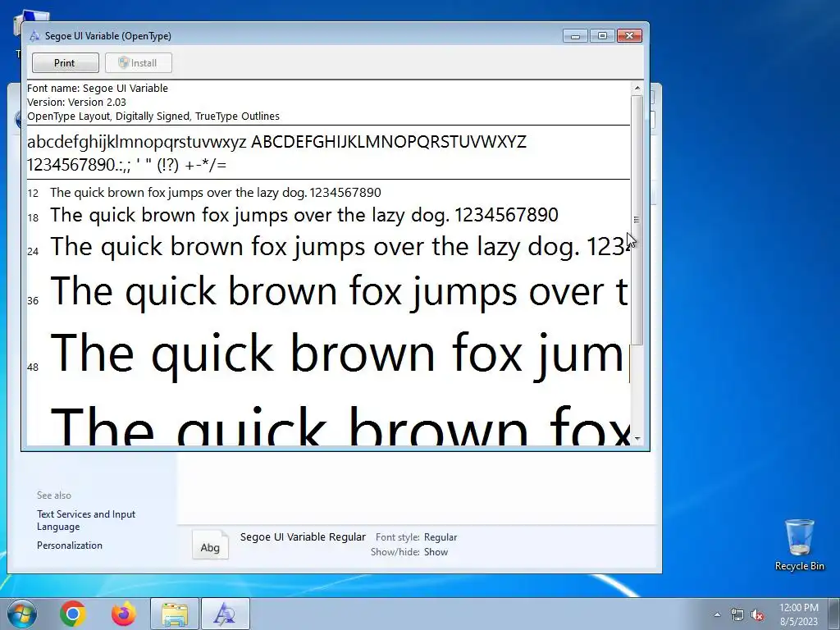The height and width of the screenshot is (630, 840).
Task: Click the Show/hide Show value
Action: [436, 552]
